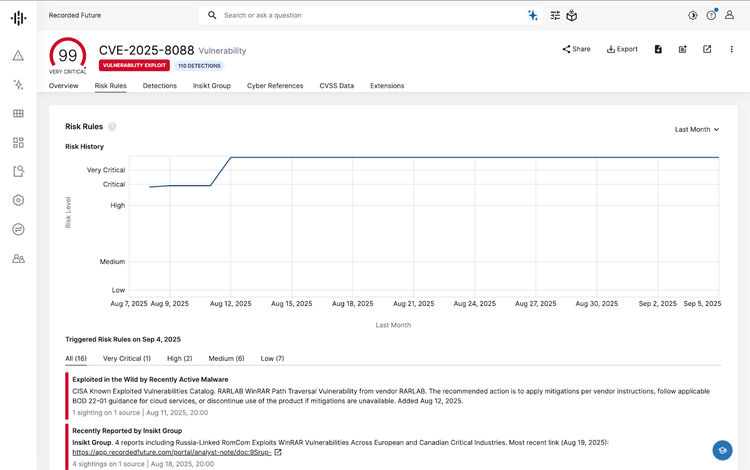
Task: Open the search filters sliders icon
Action: tap(555, 16)
